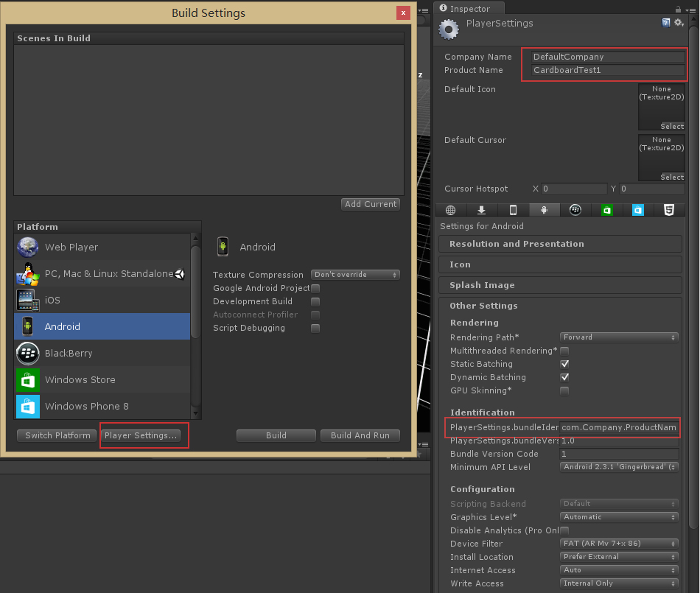Open BlackBerry settings tab in Inspector
Viewport: 700px width, 593px height.
[575, 210]
